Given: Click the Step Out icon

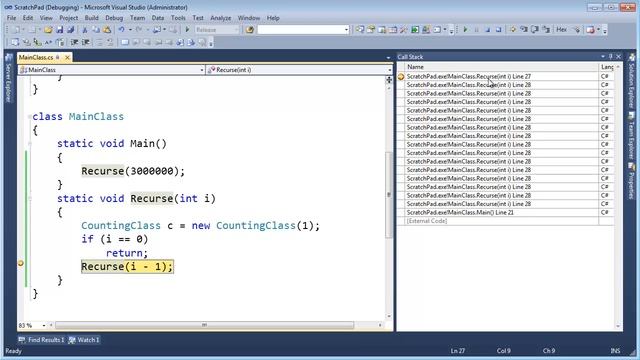Looking at the screenshot, I should [546, 30].
